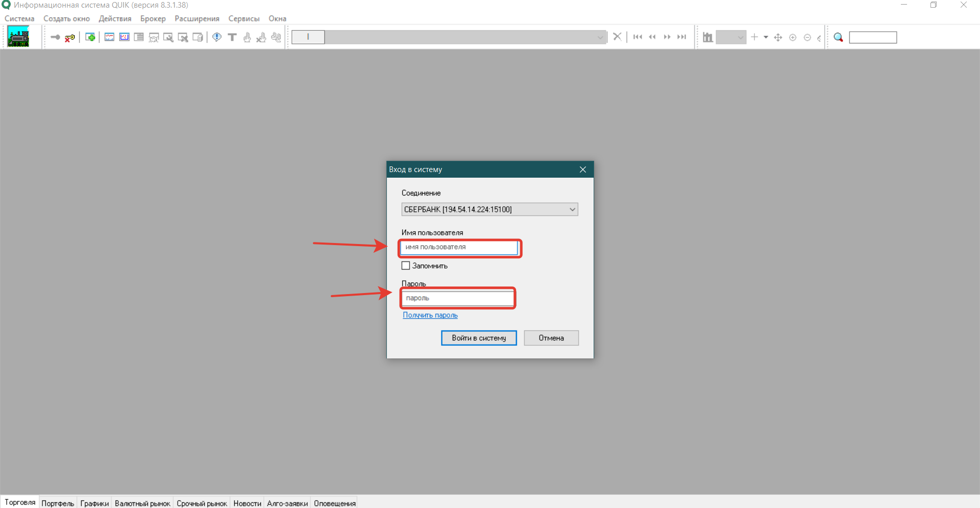Click the circled plus zoom-in icon
The image size is (980, 508).
tap(793, 37)
